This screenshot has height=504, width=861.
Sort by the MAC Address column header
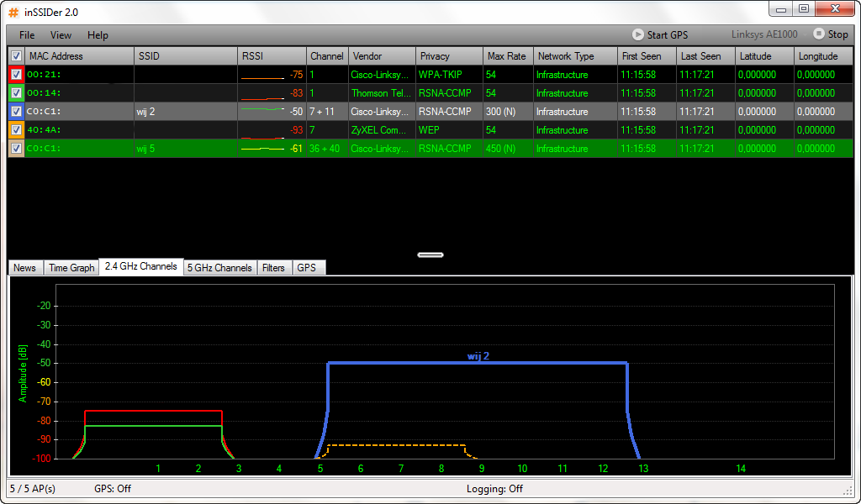pyautogui.click(x=80, y=56)
